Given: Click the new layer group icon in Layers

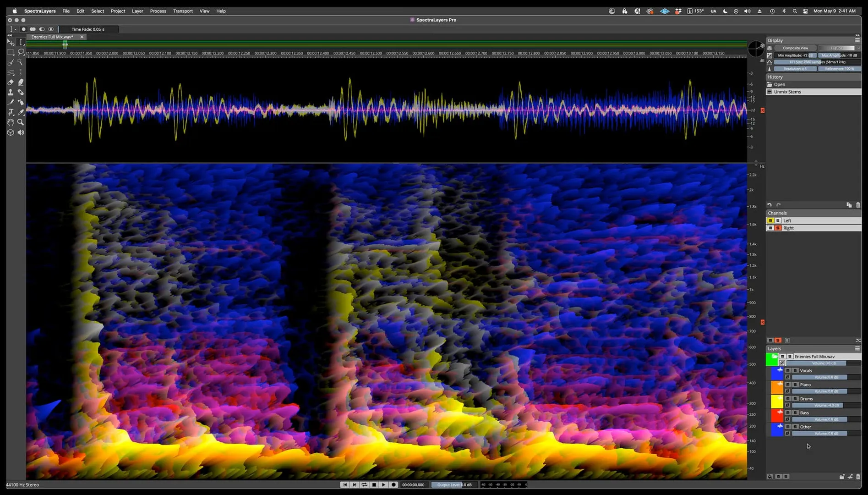Looking at the screenshot, I should (x=842, y=477).
